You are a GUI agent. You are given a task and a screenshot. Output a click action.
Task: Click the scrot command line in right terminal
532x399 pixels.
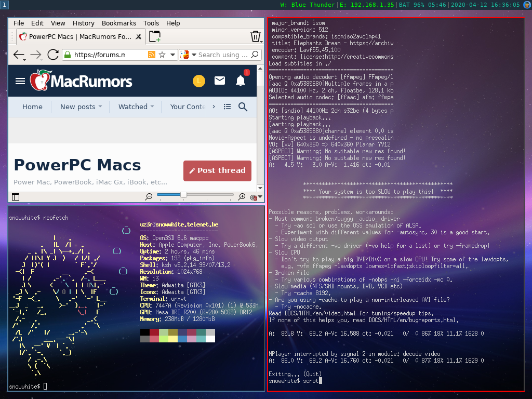click(295, 381)
